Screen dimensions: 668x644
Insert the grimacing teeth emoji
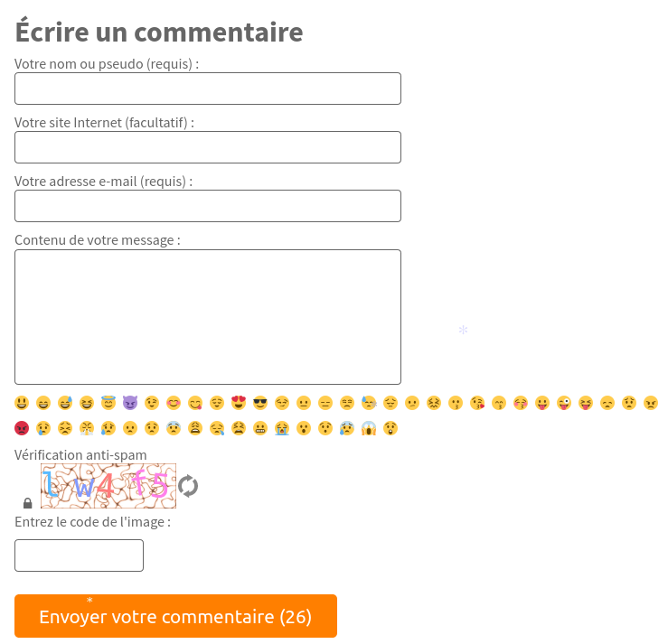tap(260, 428)
